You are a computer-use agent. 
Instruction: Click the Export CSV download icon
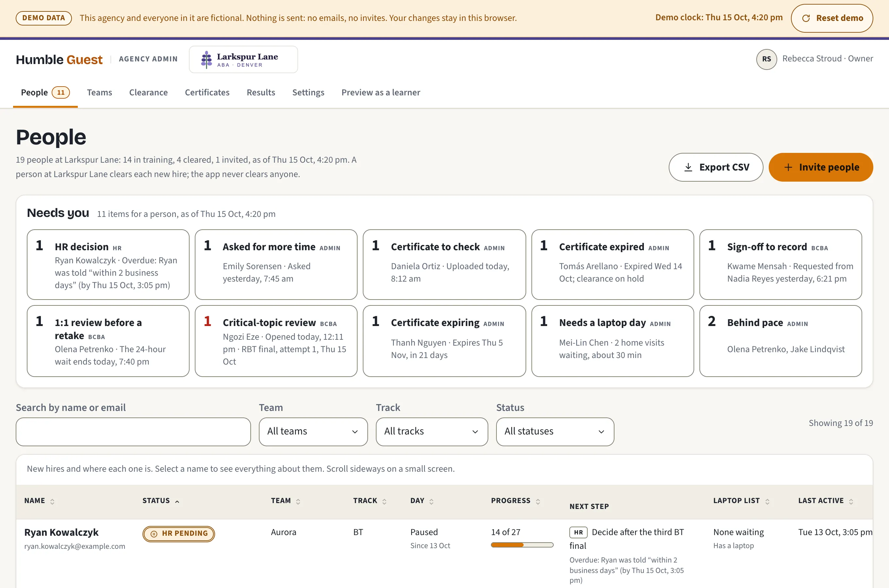click(688, 167)
